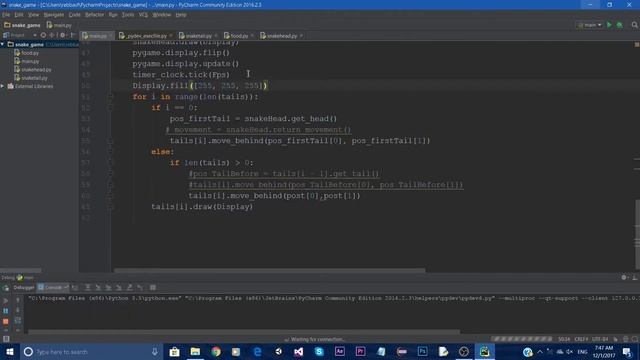Open clock showing 7:47 AM
The width and height of the screenshot is (640, 360).
point(604,351)
